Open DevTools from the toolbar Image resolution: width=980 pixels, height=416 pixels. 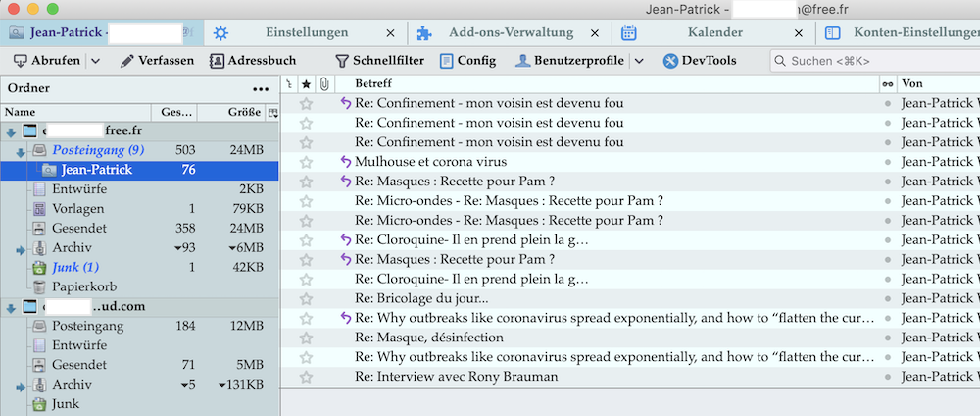[x=700, y=61]
